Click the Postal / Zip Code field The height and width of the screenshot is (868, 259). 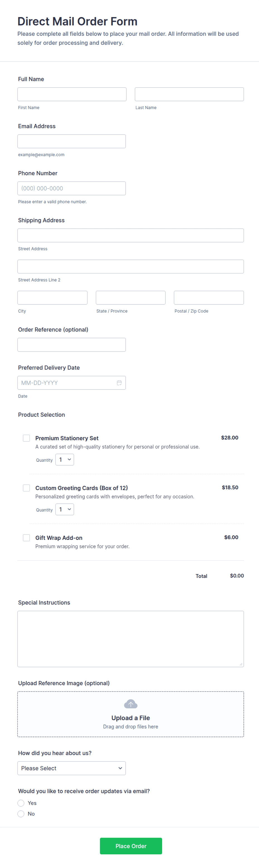209,297
